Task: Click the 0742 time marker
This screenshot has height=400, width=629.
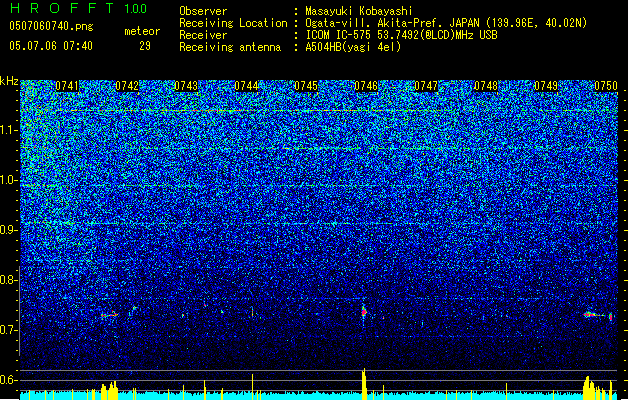Action: pyautogui.click(x=127, y=86)
